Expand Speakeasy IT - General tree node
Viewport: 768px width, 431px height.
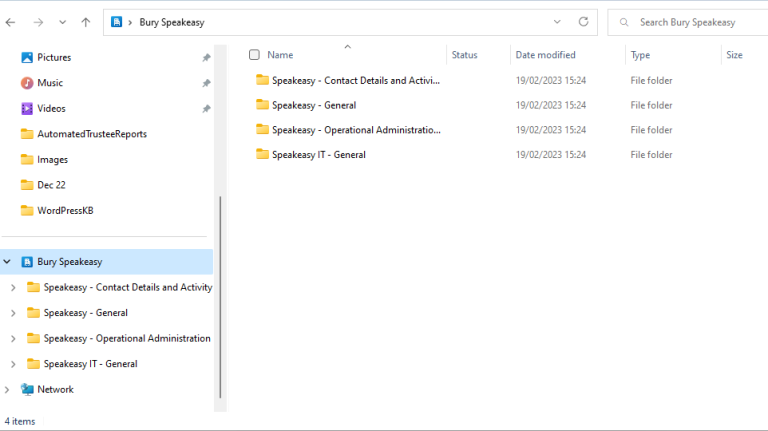tap(13, 364)
